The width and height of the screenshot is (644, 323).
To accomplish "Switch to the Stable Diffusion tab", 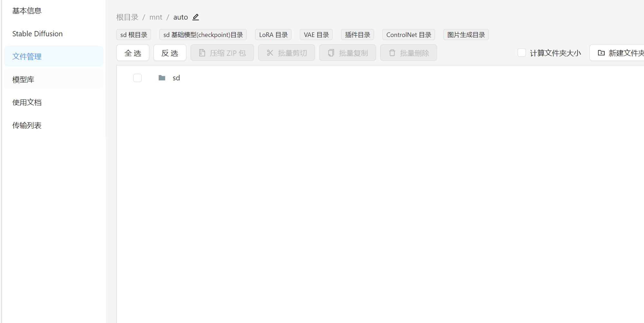I will click(x=37, y=34).
